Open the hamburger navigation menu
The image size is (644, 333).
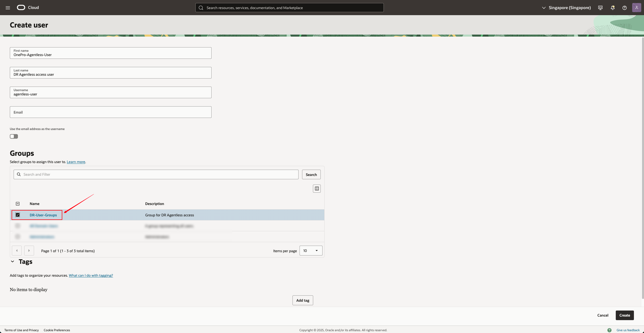[x=8, y=8]
